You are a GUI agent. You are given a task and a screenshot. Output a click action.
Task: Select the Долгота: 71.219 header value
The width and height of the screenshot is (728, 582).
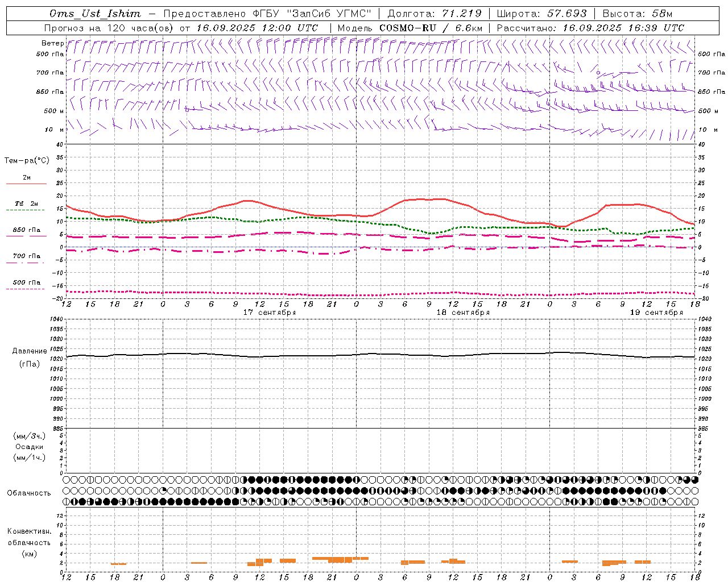[435, 14]
